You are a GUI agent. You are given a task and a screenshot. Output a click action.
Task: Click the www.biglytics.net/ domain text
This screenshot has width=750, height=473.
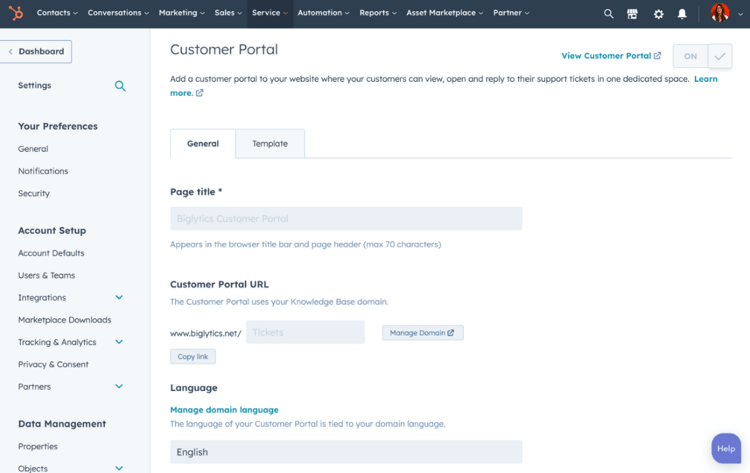206,333
